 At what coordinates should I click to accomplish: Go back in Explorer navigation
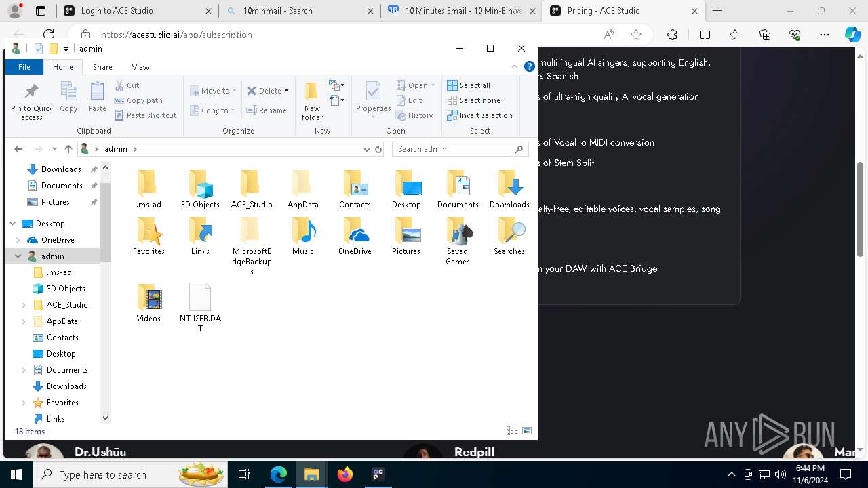18,149
